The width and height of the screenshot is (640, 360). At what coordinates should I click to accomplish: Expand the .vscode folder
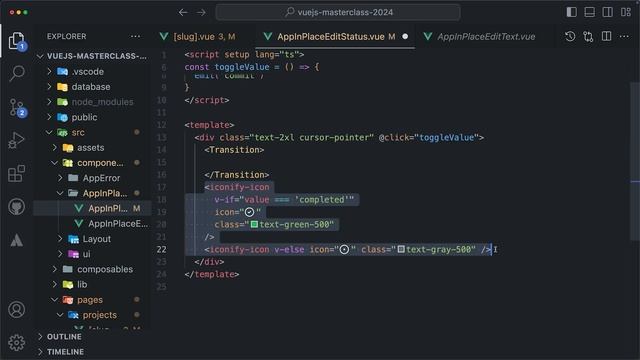(92, 71)
